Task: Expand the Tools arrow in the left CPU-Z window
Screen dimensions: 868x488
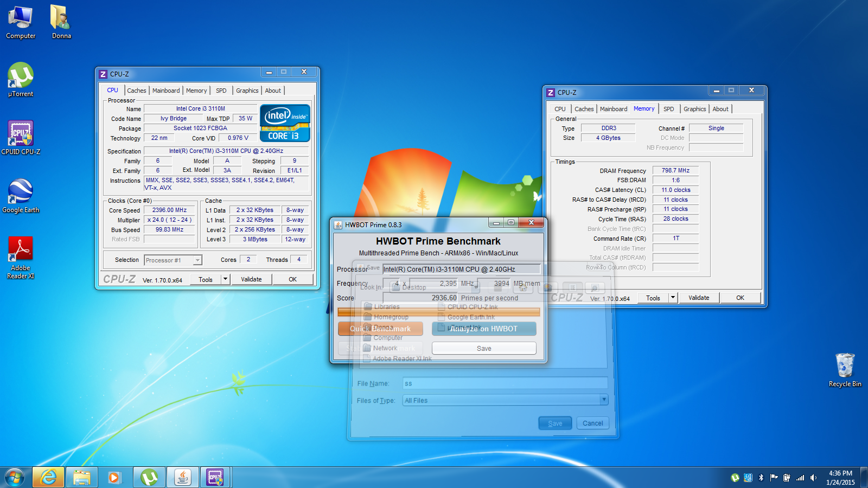Action: click(x=225, y=279)
